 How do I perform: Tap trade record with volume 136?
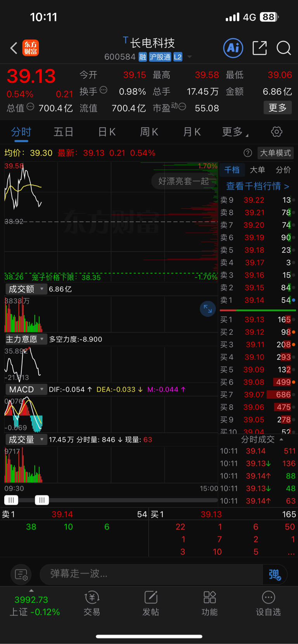tap(258, 463)
